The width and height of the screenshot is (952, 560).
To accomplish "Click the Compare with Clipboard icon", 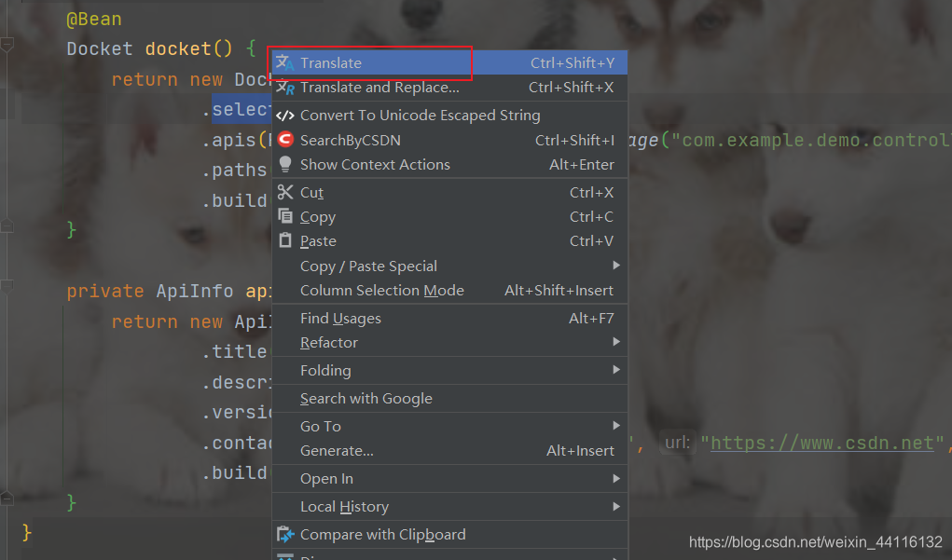I will pyautogui.click(x=284, y=535).
